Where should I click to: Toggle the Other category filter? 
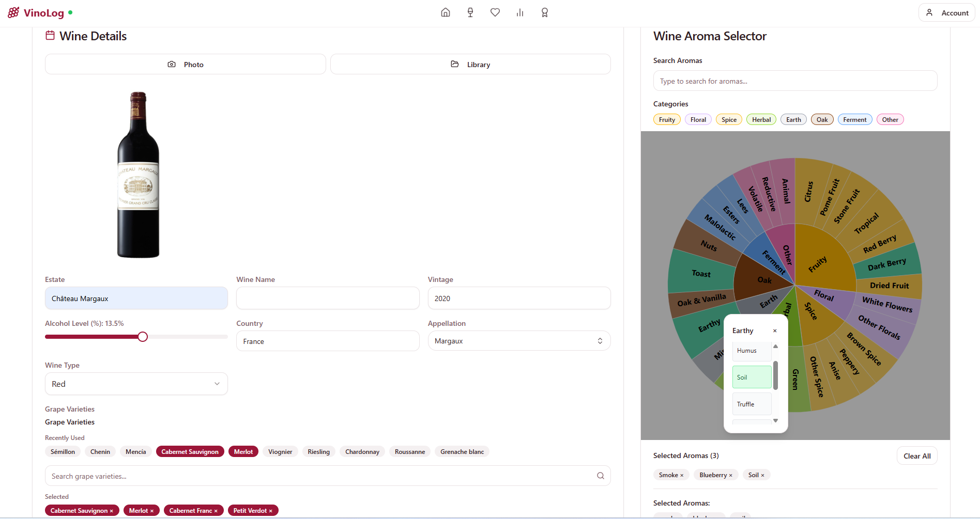[890, 119]
